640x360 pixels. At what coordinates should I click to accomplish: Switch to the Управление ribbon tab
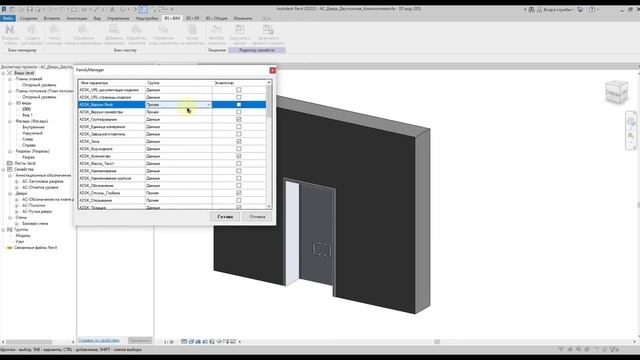click(x=118, y=18)
